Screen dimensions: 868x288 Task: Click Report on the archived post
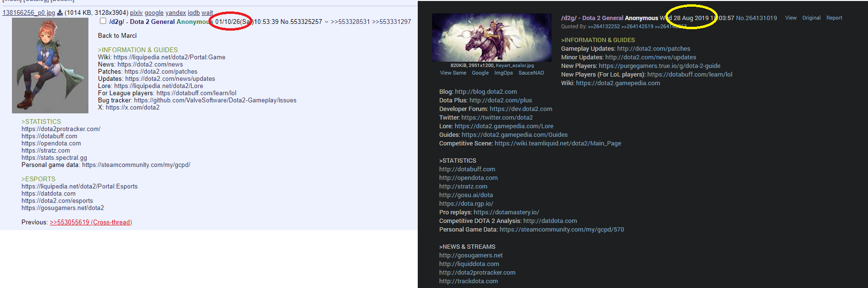(834, 18)
